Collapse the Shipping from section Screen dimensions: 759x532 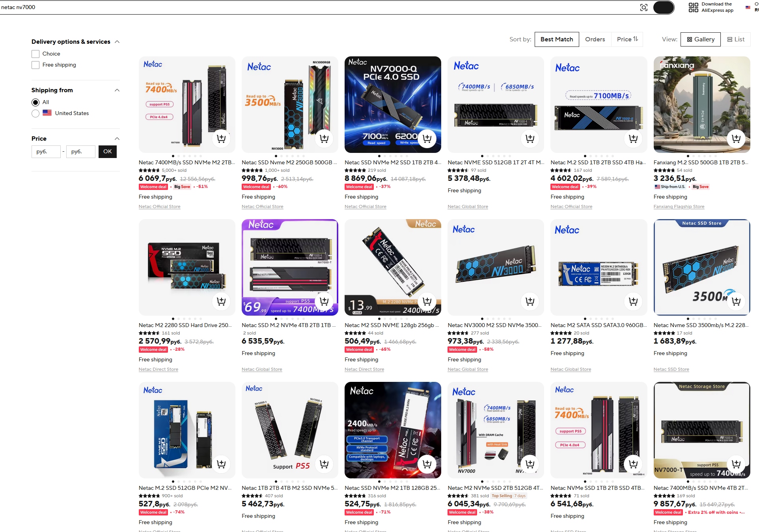117,90
